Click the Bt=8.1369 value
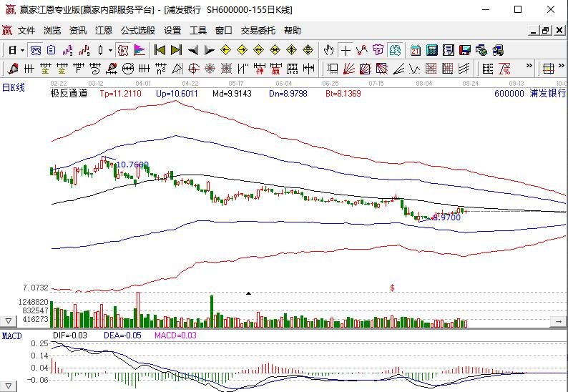 point(343,94)
